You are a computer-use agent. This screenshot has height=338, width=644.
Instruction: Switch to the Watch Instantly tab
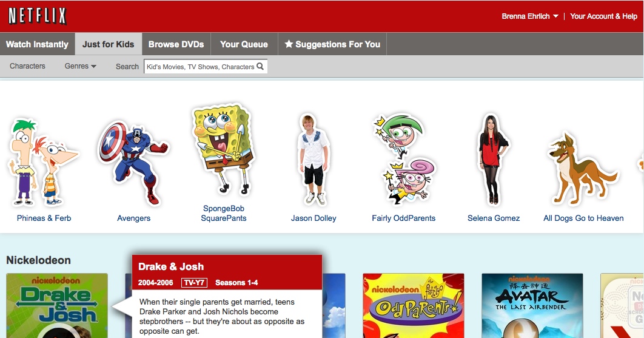click(38, 44)
